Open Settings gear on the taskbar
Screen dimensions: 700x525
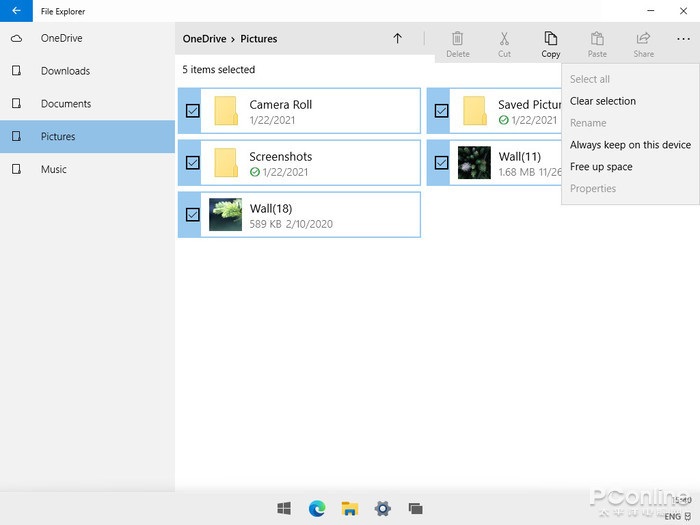point(382,508)
